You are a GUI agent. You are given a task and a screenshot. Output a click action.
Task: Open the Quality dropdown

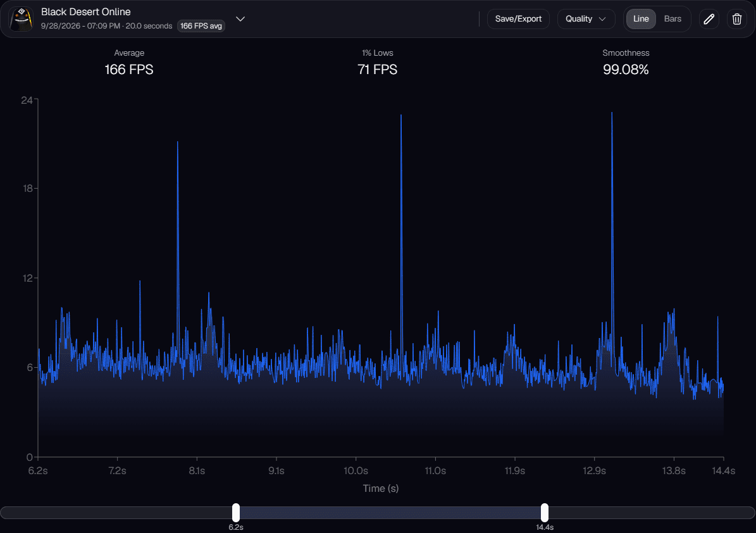(x=586, y=19)
